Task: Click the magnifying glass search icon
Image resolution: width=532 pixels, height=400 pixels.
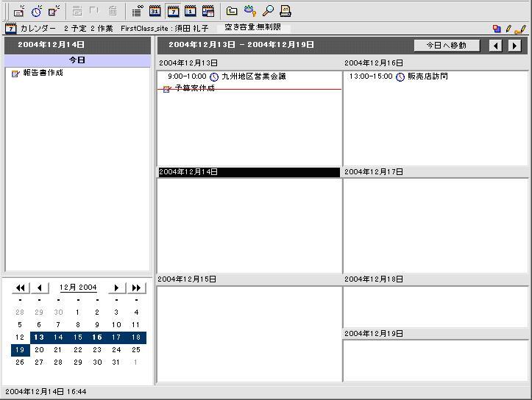Action: pyautogui.click(x=269, y=11)
